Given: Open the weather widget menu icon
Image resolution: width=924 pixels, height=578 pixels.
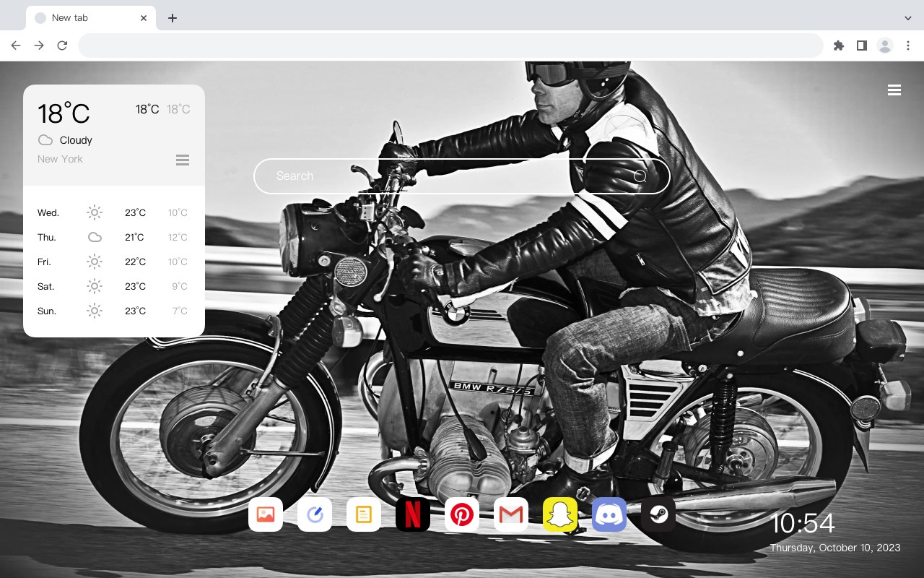Looking at the screenshot, I should [x=183, y=160].
